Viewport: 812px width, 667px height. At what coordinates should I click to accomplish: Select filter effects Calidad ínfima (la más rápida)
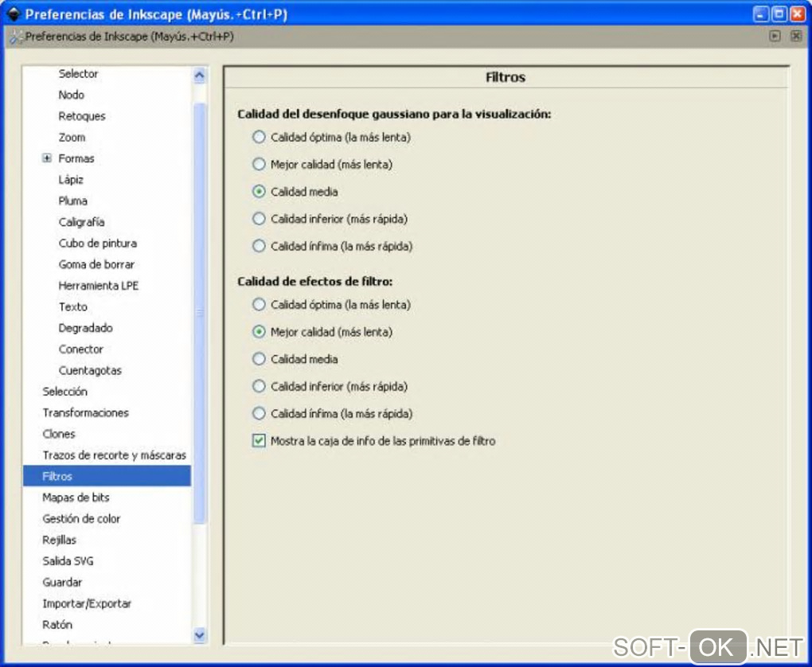point(259,413)
